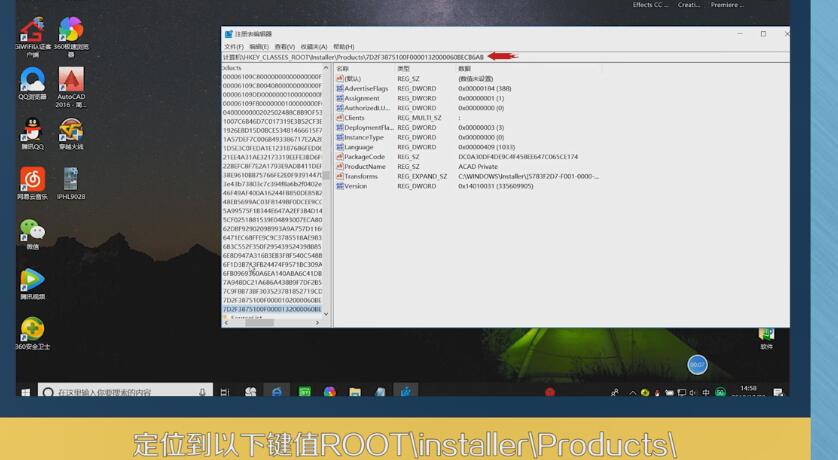838x460 pixels.
Task: Open the Tencent Video desktop icon
Action: tap(32, 281)
